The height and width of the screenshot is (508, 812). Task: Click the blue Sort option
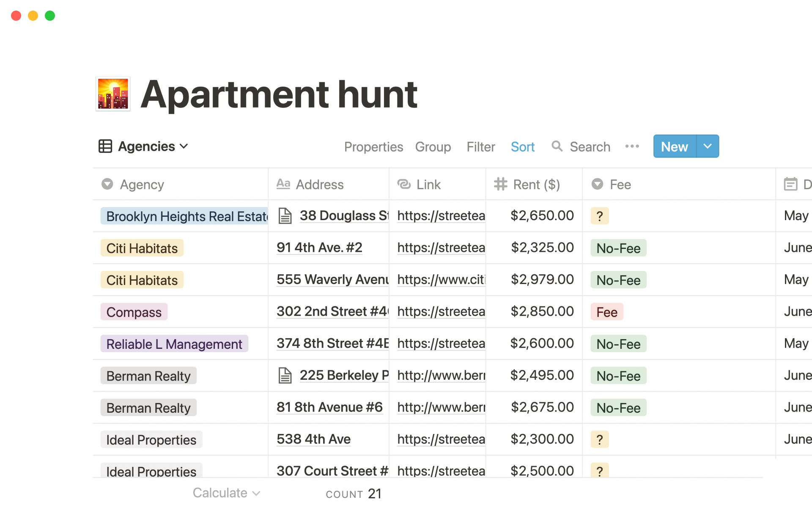tap(522, 147)
